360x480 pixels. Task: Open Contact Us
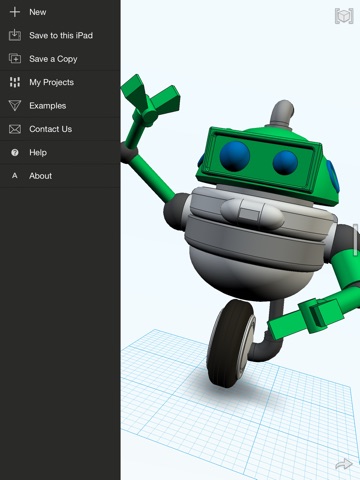60,129
